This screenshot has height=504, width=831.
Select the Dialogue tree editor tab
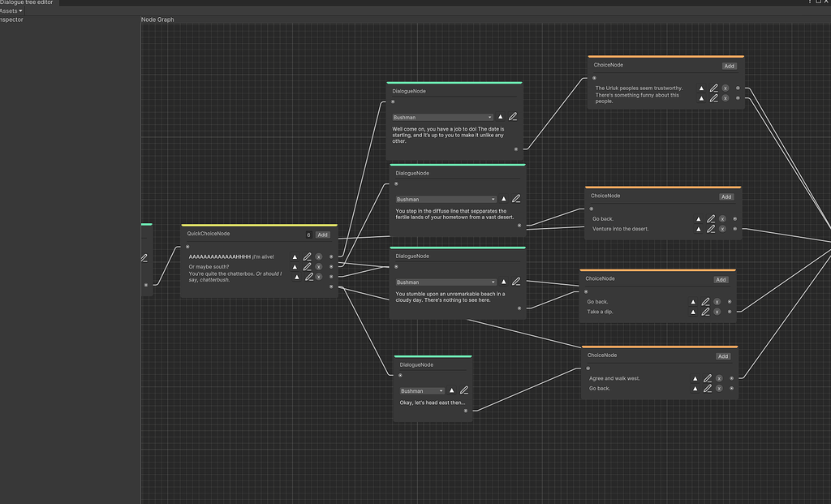[27, 3]
